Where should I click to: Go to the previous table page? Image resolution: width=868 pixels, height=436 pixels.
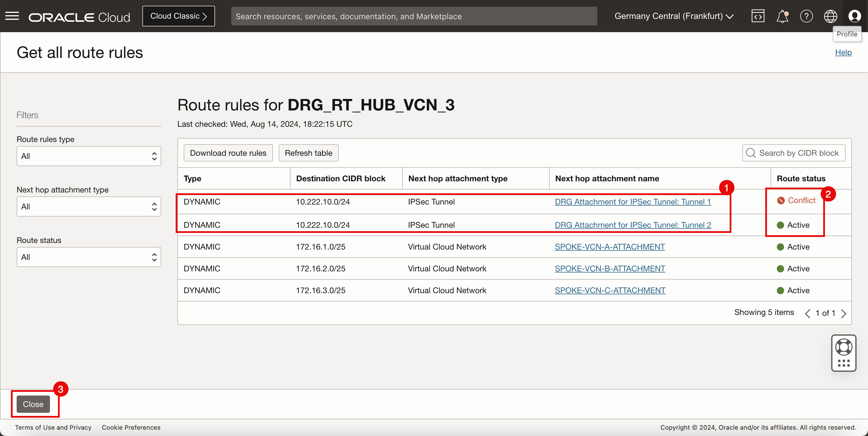click(x=808, y=314)
